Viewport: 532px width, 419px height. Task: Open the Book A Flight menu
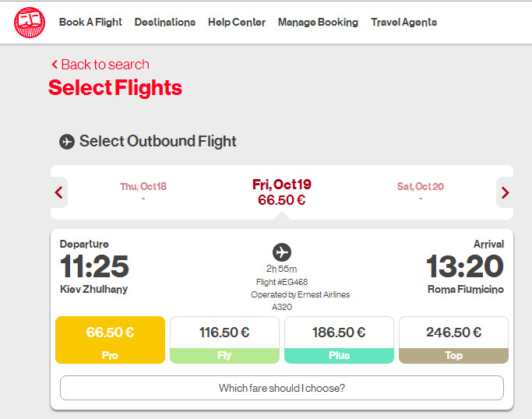pos(90,22)
